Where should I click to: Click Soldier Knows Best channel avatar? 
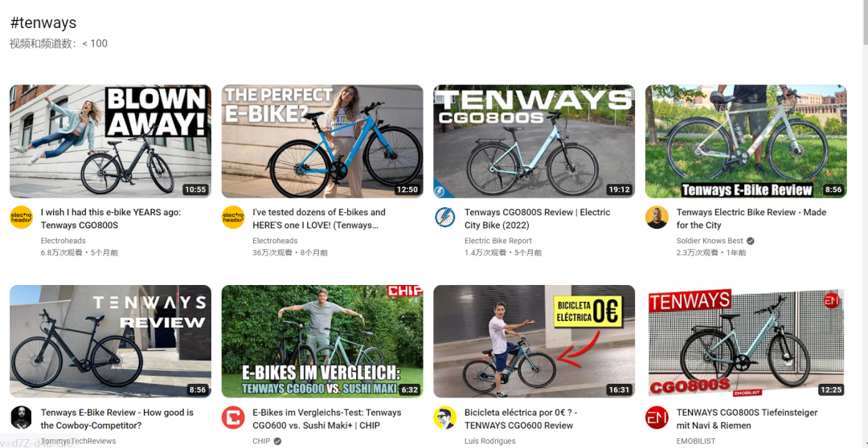(x=657, y=218)
